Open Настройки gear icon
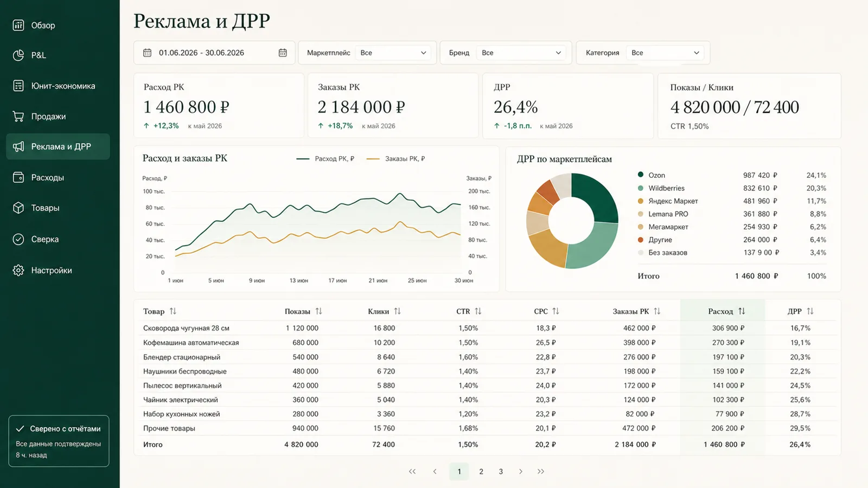This screenshot has height=488, width=868. coord(18,270)
